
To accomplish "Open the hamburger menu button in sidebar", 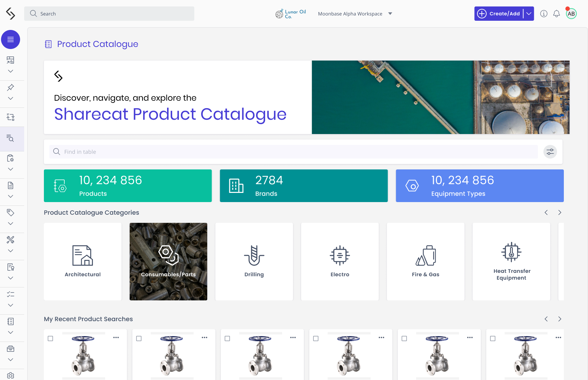I will click(11, 39).
